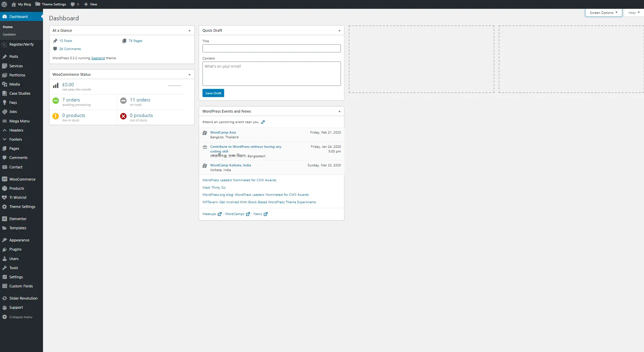Open the Matt: Thirty Six news link
The width and height of the screenshot is (644, 352).
(214, 188)
